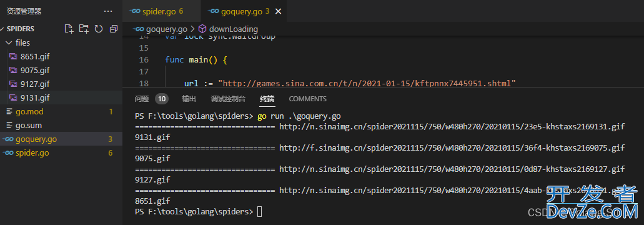
Task: Click the problems count badge 10
Action: point(162,99)
